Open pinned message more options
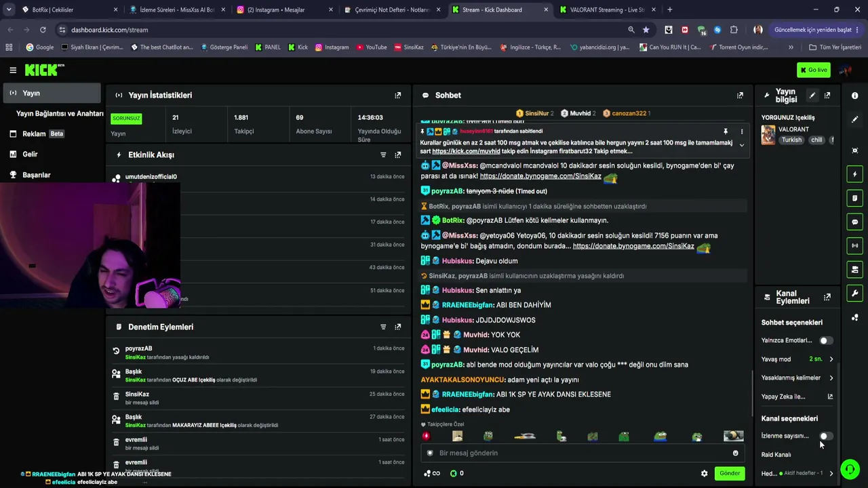Screen dimensions: 868x488 (741, 131)
